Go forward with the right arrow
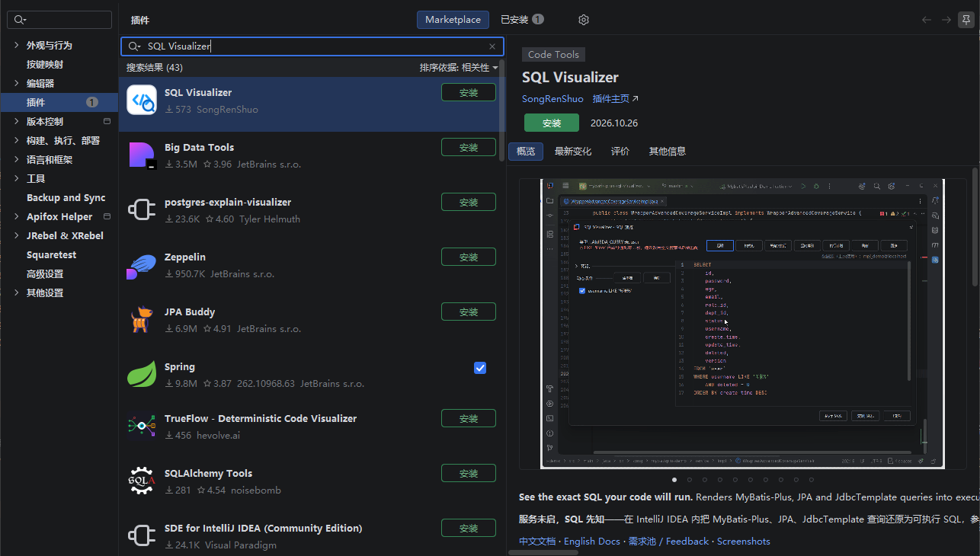This screenshot has height=556, width=980. 946,20
